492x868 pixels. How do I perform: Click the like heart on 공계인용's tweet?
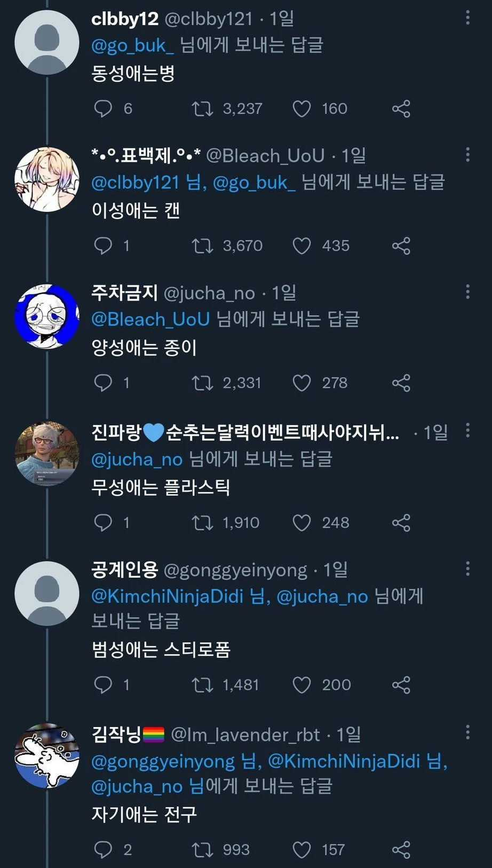tap(303, 685)
